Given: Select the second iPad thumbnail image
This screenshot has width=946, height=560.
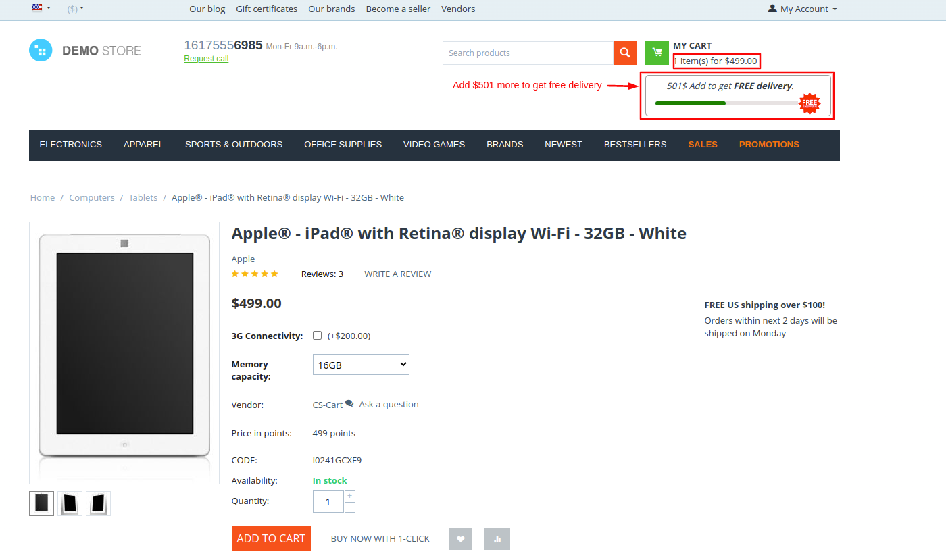Looking at the screenshot, I should (70, 503).
